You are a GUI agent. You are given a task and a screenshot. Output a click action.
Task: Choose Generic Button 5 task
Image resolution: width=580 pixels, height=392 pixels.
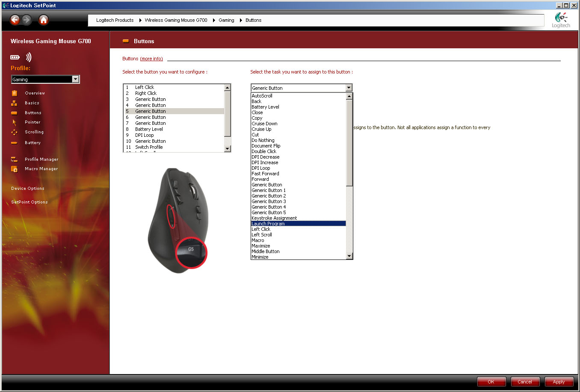click(x=299, y=212)
